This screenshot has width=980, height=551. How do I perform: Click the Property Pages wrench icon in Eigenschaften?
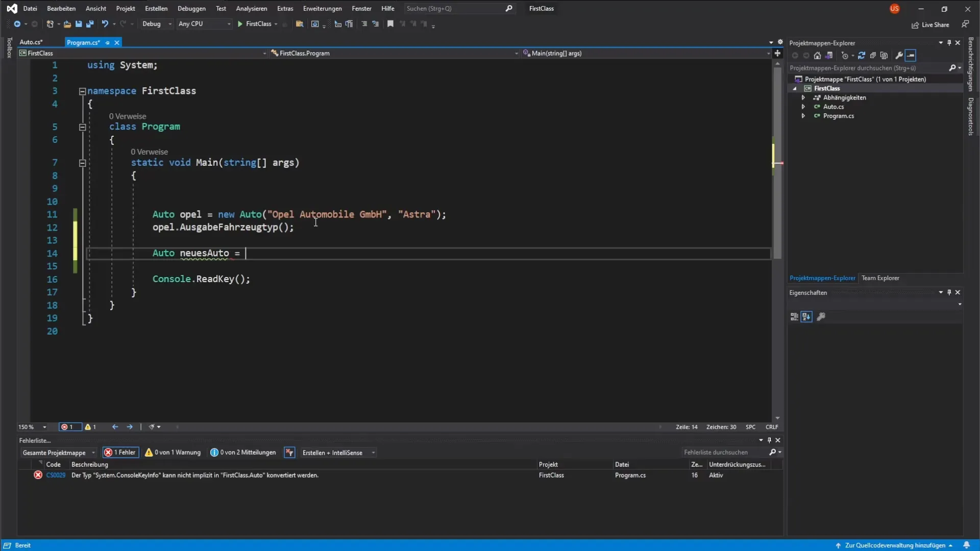(821, 317)
